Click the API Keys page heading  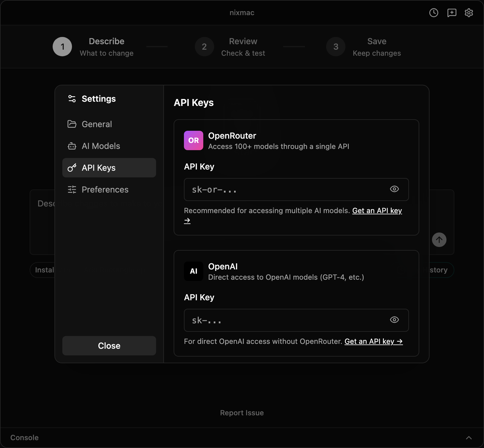click(x=194, y=103)
